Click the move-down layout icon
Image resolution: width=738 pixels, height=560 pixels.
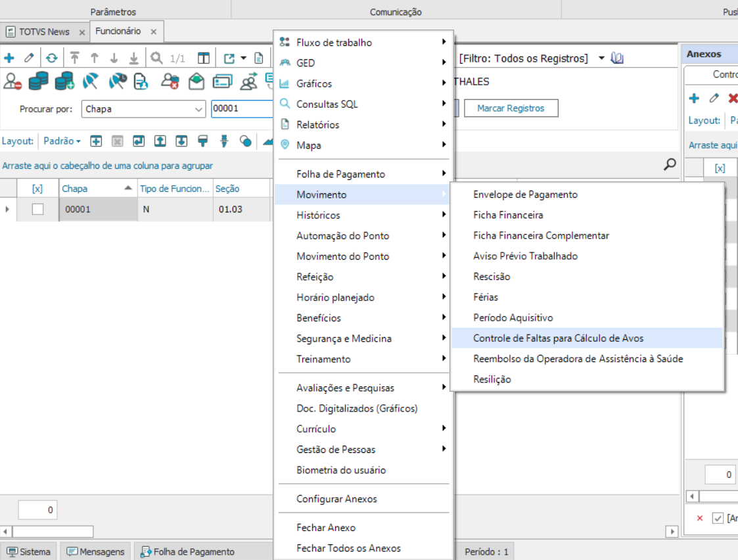[x=181, y=141]
